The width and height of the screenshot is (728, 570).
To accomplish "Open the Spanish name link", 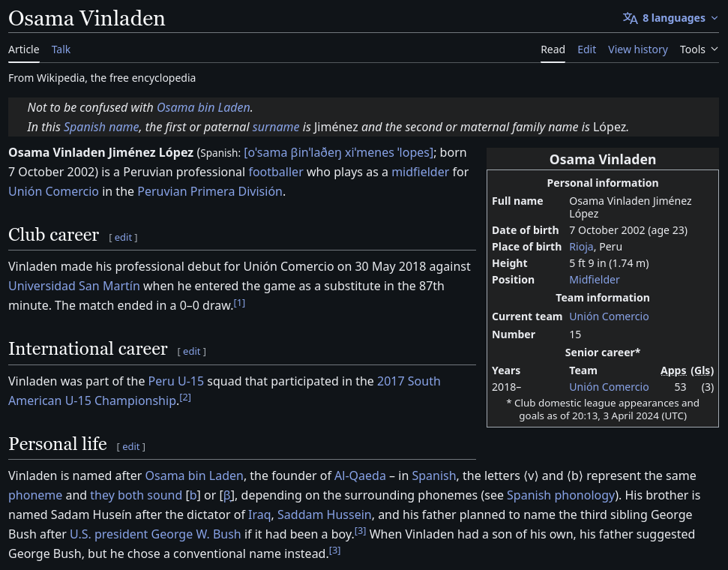I will [x=101, y=127].
